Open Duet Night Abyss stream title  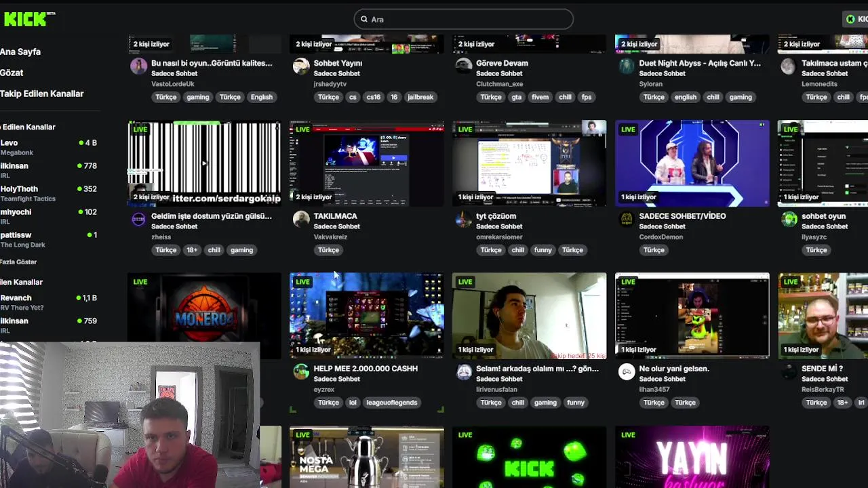click(x=700, y=63)
